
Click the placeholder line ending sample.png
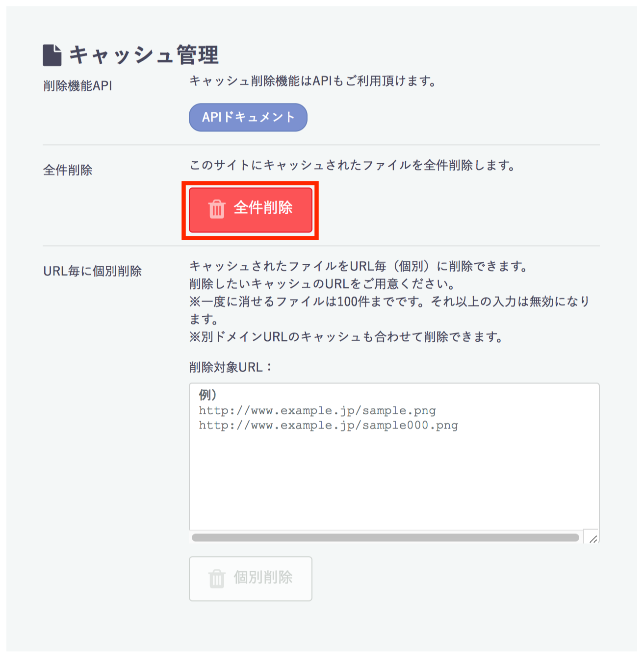coord(317,410)
